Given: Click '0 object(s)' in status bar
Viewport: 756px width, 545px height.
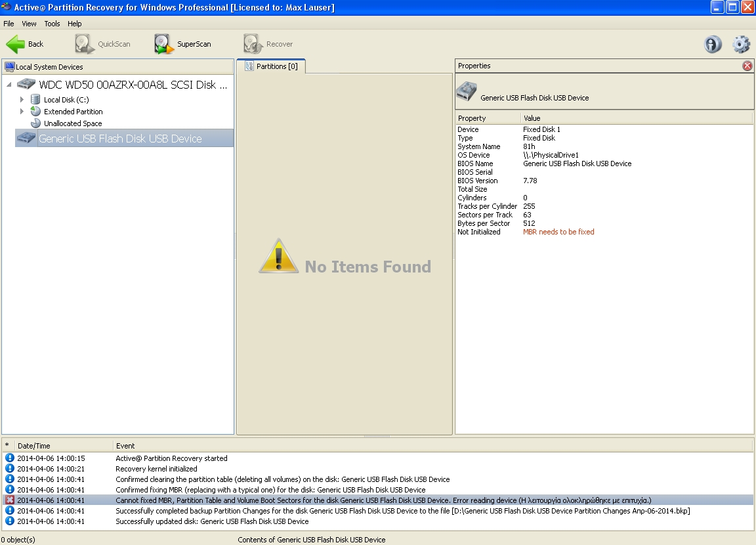Looking at the screenshot, I should (18, 540).
